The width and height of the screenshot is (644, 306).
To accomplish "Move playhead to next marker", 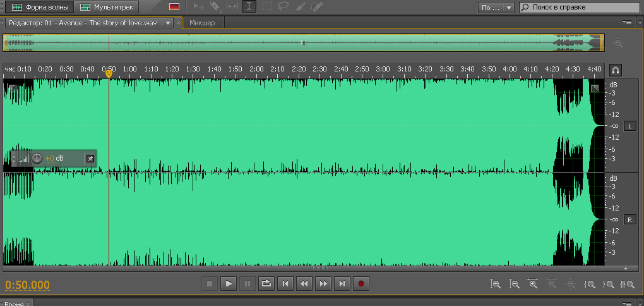I will pos(342,283).
